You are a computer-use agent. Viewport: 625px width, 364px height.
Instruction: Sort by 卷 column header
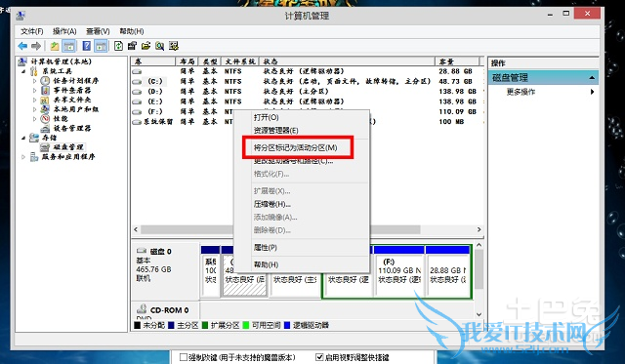pos(153,61)
